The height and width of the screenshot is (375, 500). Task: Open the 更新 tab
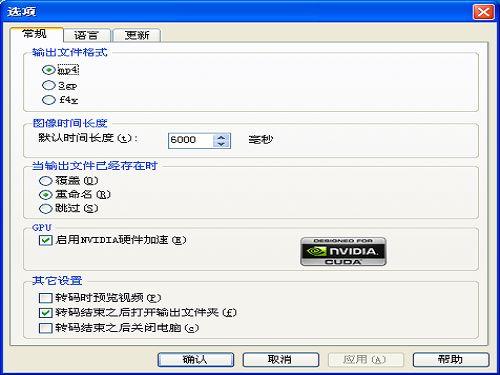point(137,35)
